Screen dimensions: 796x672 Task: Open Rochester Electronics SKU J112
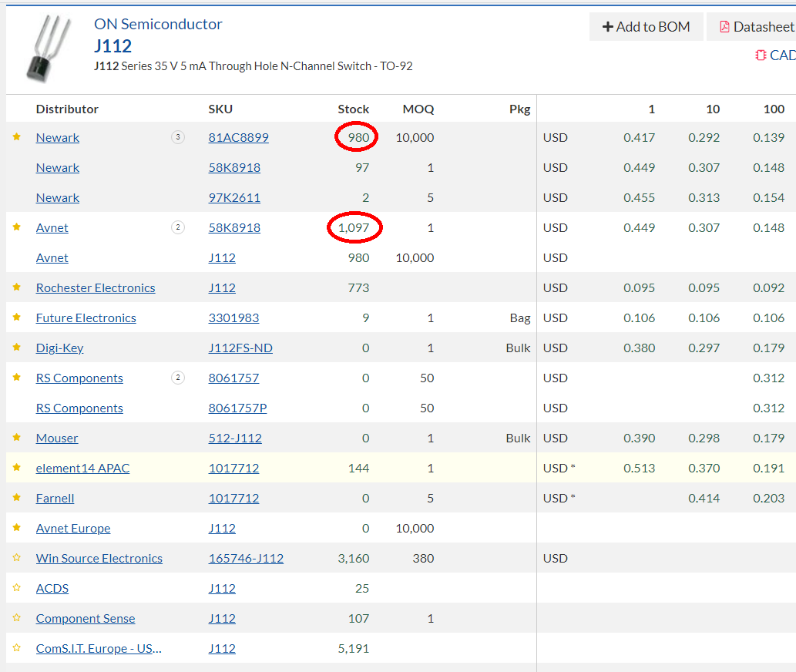click(x=222, y=287)
